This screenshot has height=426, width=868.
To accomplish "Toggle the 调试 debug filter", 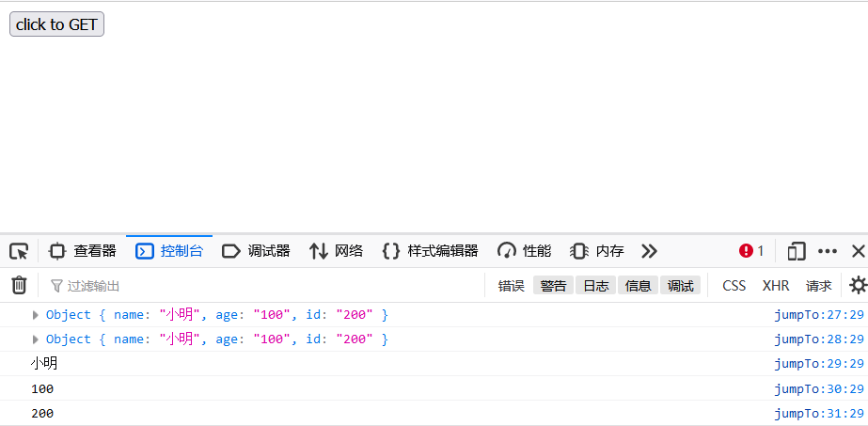I will click(x=680, y=286).
